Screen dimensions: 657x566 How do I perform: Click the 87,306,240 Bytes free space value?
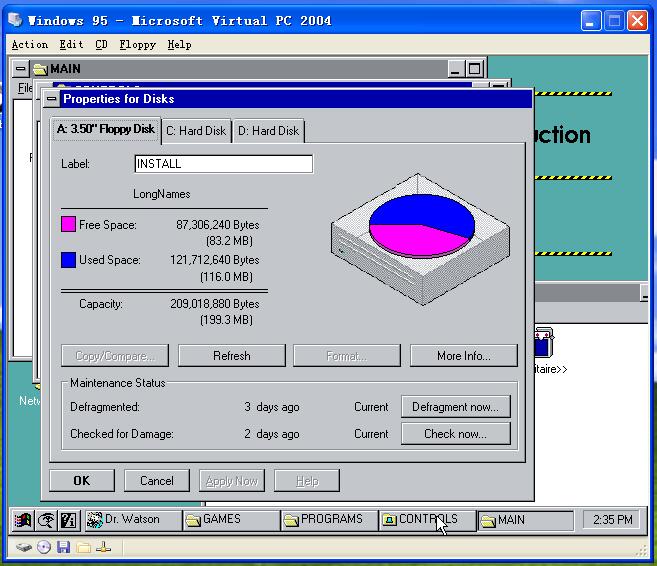pos(217,225)
